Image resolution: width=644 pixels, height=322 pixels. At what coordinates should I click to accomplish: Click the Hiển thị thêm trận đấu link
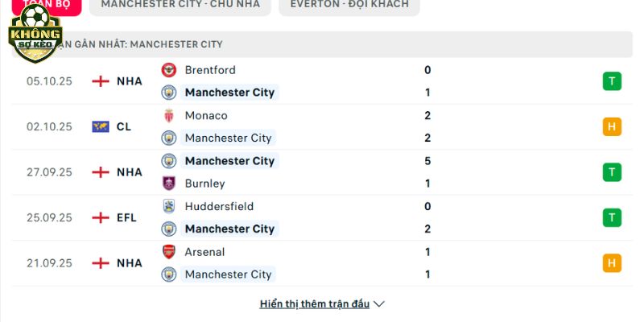(x=315, y=304)
